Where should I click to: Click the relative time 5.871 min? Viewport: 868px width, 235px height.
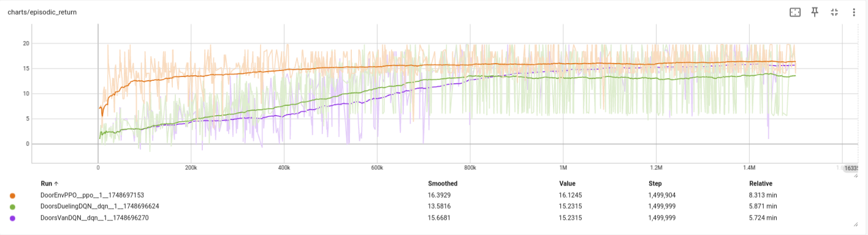pos(763,206)
